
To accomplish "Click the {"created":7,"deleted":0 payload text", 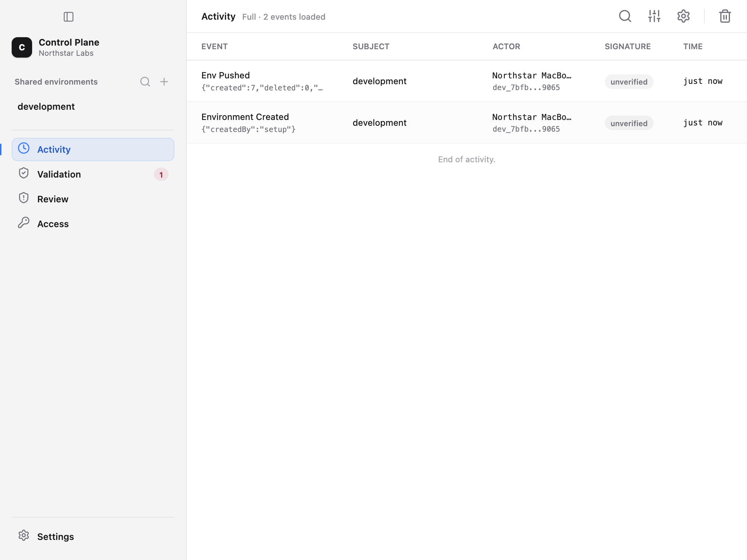I will point(262,88).
